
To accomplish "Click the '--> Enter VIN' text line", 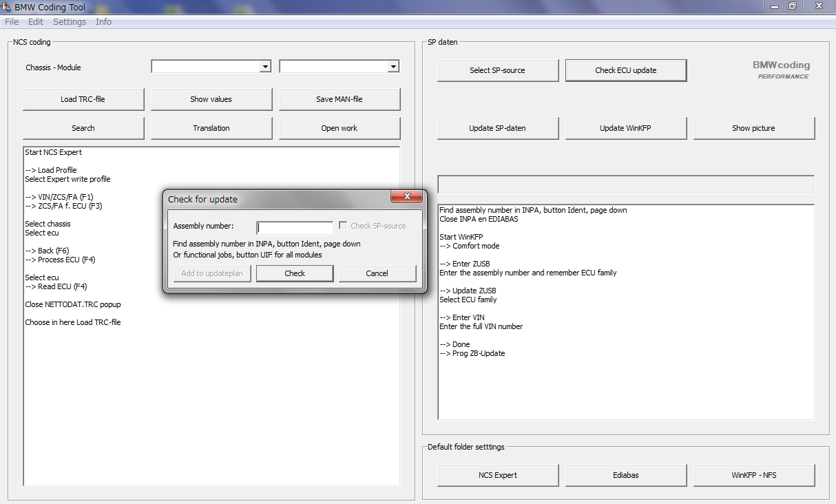I will click(x=463, y=317).
